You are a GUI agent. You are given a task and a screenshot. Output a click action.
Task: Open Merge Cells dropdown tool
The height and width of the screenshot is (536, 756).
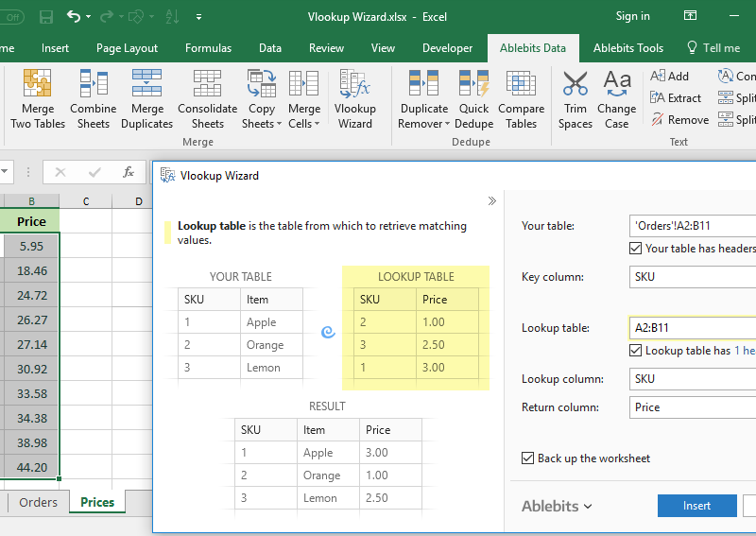coord(303,99)
